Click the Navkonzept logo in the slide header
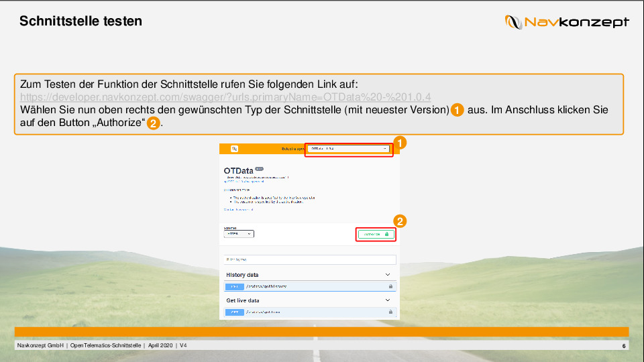This screenshot has width=644, height=362. click(567, 22)
